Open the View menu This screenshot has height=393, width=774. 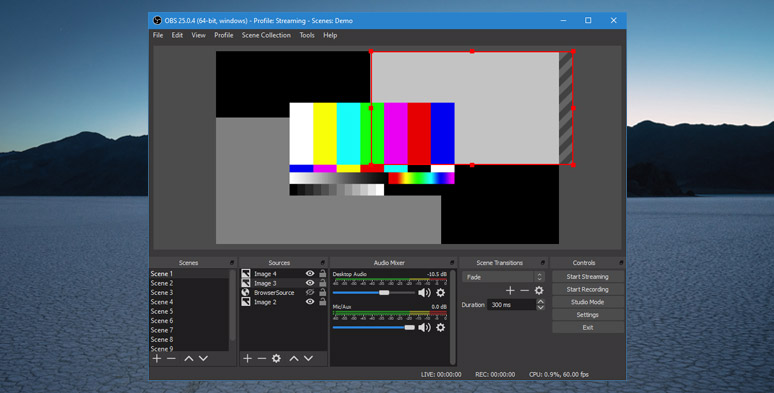(198, 35)
